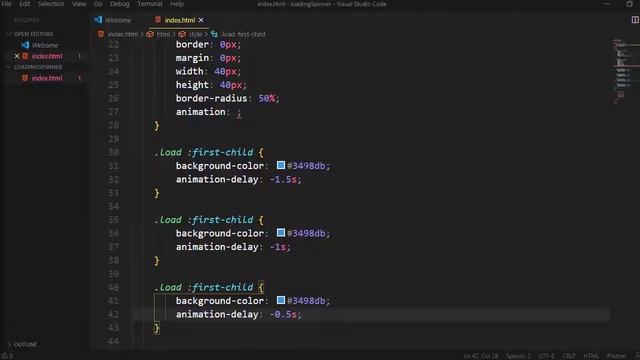Open the View menu
The image size is (640, 360).
pyautogui.click(x=79, y=4)
